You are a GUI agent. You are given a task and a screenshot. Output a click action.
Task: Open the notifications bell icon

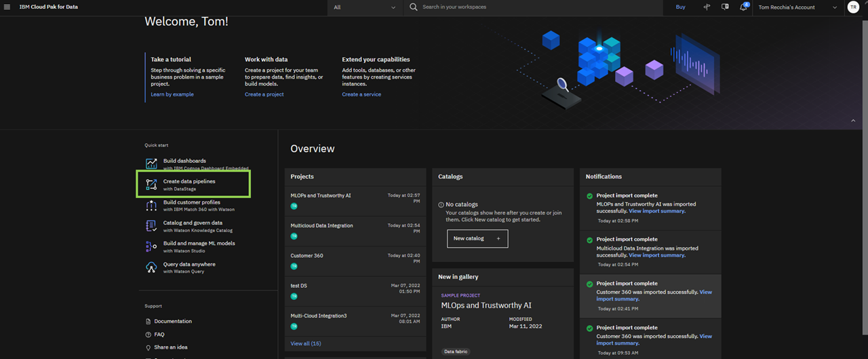click(743, 7)
